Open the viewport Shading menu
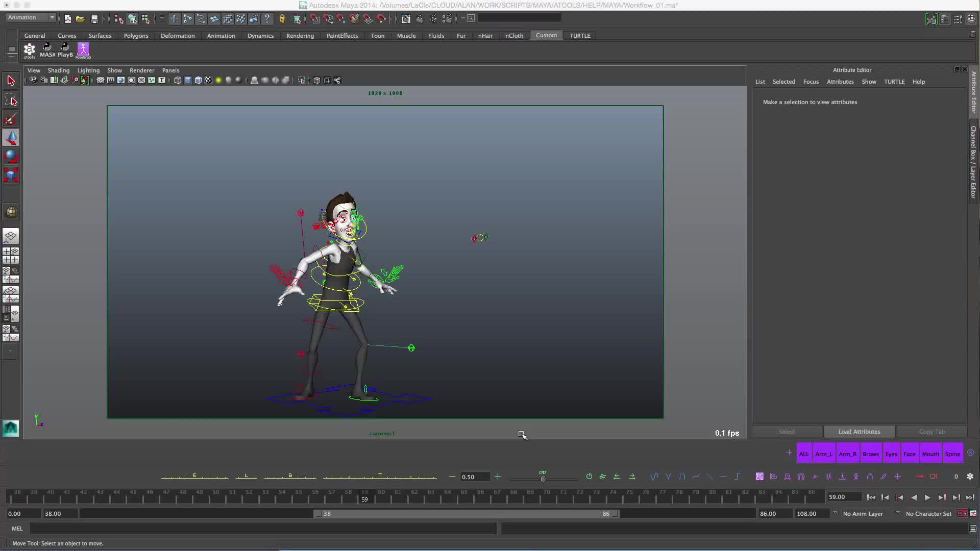This screenshot has height=551, width=980. pos(58,70)
